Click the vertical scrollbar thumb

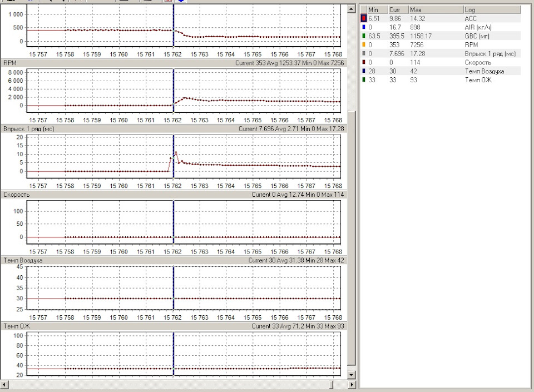tap(351, 239)
